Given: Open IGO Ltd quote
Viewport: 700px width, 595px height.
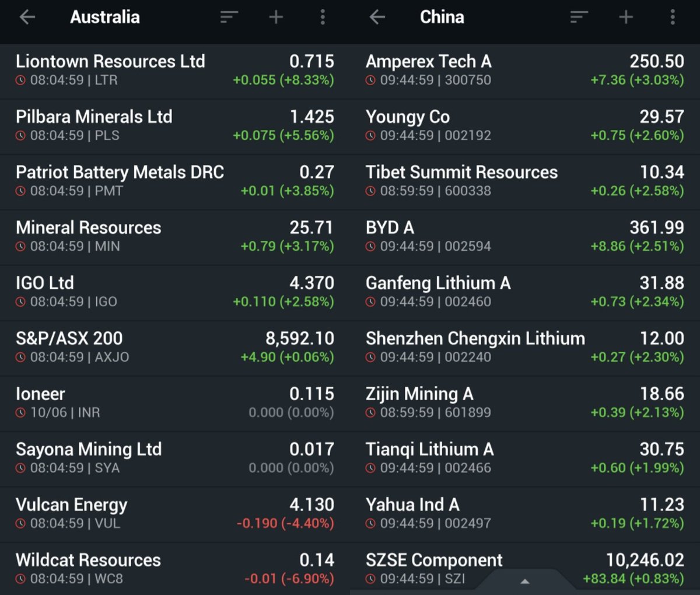Looking at the screenshot, I should (175, 293).
